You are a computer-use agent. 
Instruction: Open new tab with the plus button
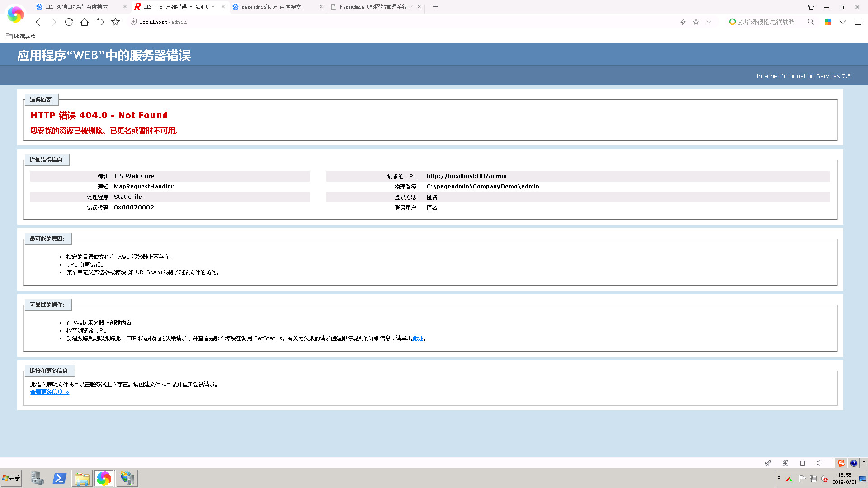point(435,7)
